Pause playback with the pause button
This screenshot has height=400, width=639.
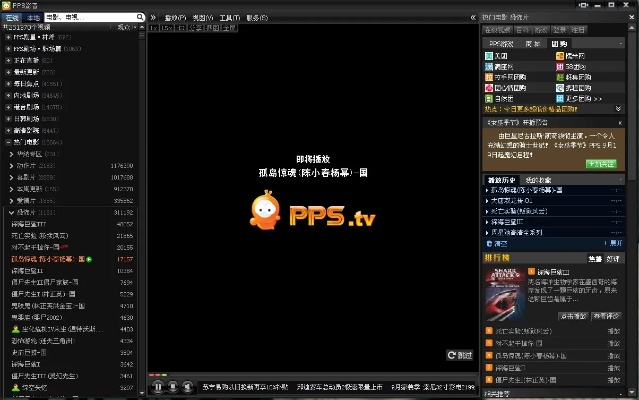tap(157, 386)
